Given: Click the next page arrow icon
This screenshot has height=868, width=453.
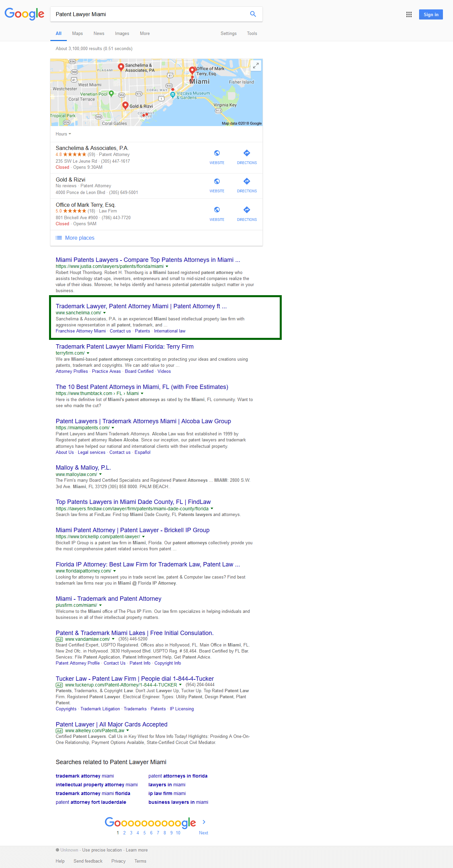Looking at the screenshot, I should pyautogui.click(x=204, y=822).
